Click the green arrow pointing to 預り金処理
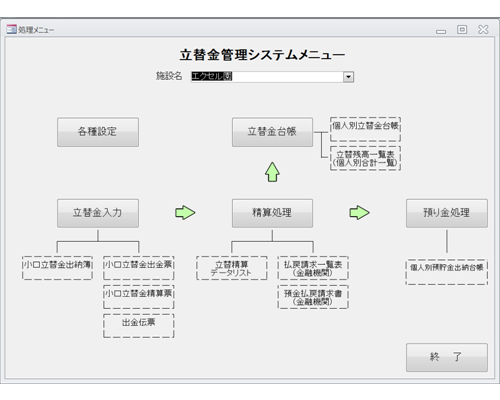Viewport: 500px width, 400px height. 359,213
